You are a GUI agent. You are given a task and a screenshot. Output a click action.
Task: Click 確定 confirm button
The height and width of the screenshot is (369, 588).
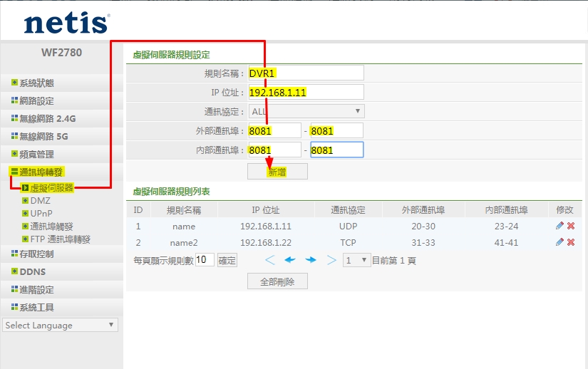(227, 260)
